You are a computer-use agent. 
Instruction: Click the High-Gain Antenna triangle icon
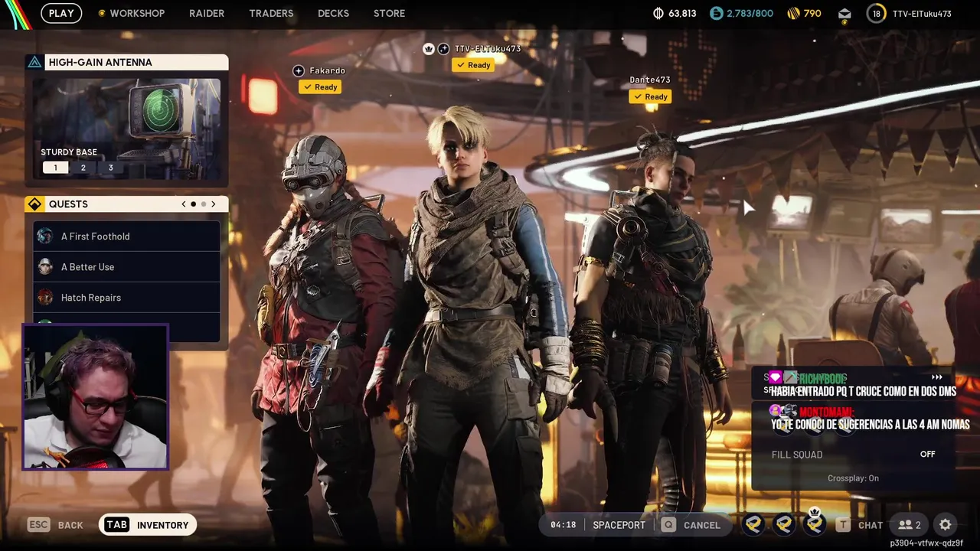(34, 62)
